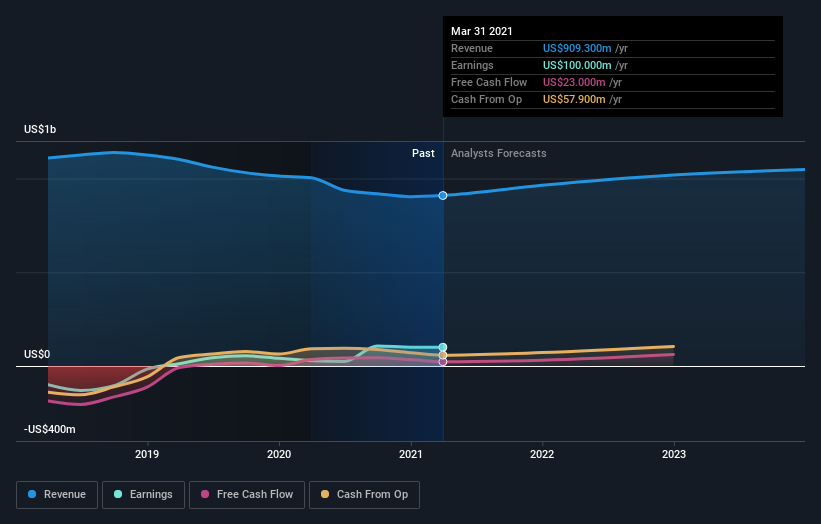This screenshot has width=821, height=524.
Task: Click the Cash From Op tooltip label
Action: pos(486,99)
